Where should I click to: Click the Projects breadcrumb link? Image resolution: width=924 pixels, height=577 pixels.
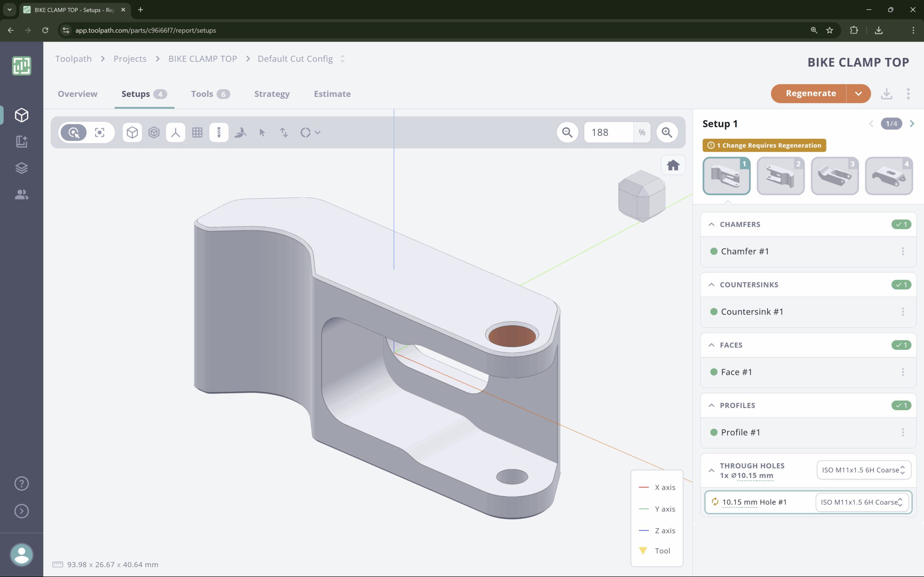coord(130,59)
